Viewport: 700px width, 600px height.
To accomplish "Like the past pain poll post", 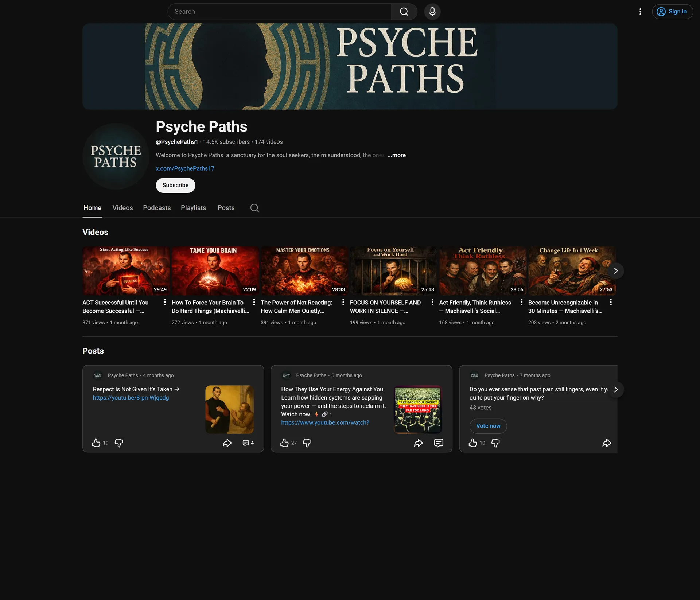I will click(473, 443).
